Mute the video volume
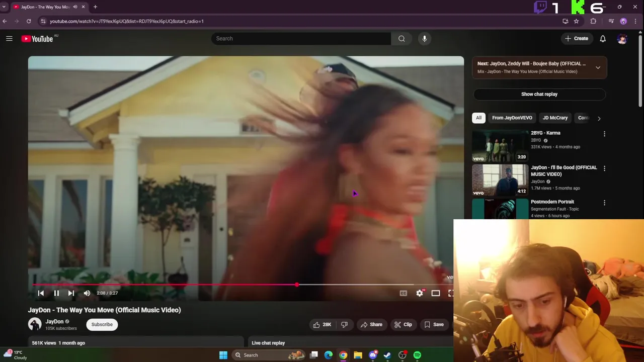The width and height of the screenshot is (644, 362). point(87,293)
